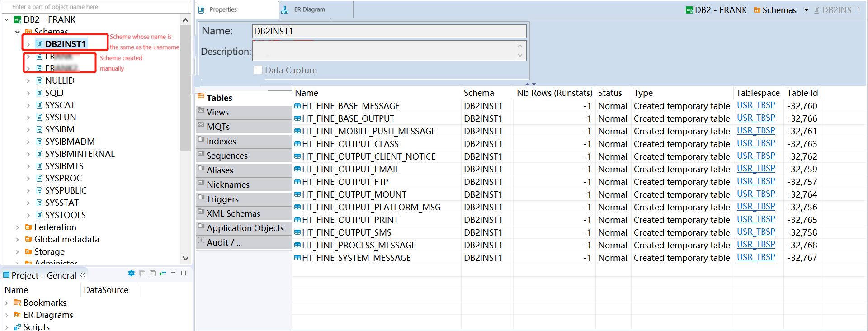
Task: Collapse the DB2 - FRANK connection node
Action: (7, 20)
